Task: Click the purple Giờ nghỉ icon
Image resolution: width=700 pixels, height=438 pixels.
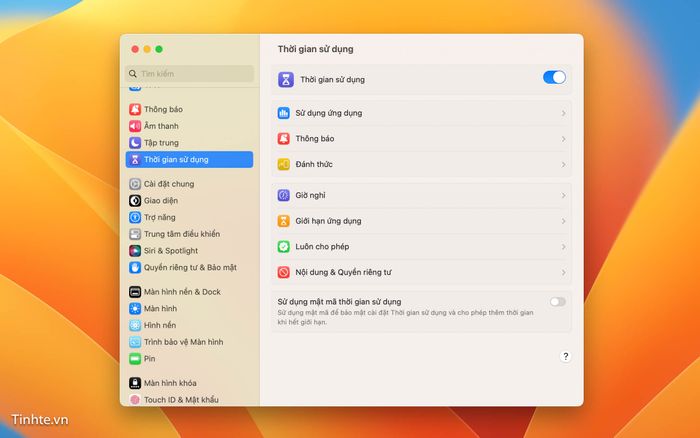Action: coord(283,195)
